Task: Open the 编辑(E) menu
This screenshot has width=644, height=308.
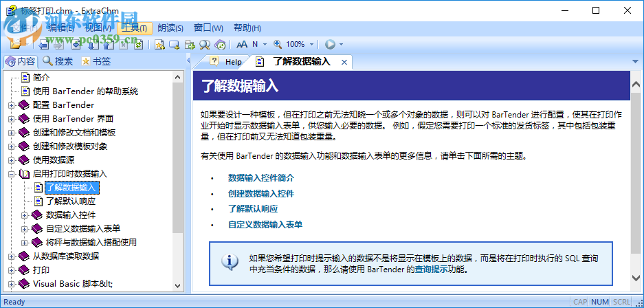Action: (x=60, y=28)
